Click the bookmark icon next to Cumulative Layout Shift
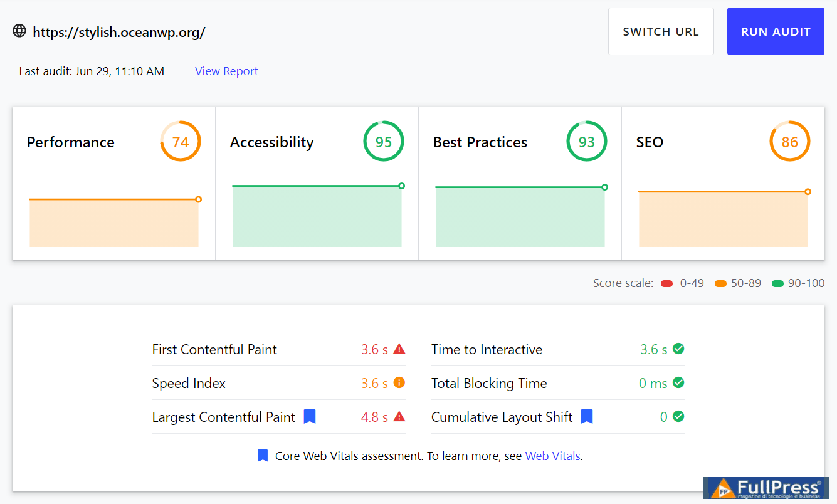837x504 pixels. 587,416
